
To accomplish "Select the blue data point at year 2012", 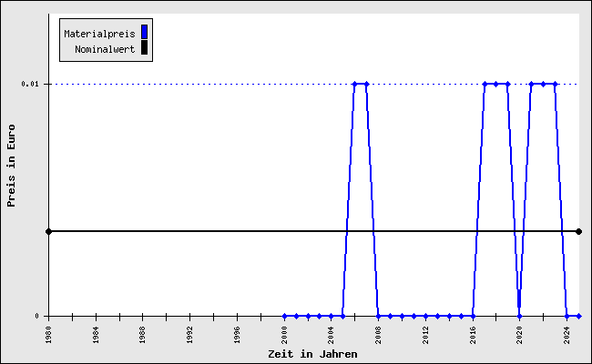I will (x=425, y=316).
